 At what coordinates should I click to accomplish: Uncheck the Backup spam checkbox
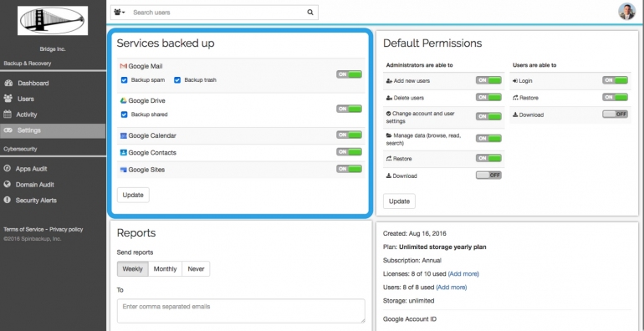124,80
